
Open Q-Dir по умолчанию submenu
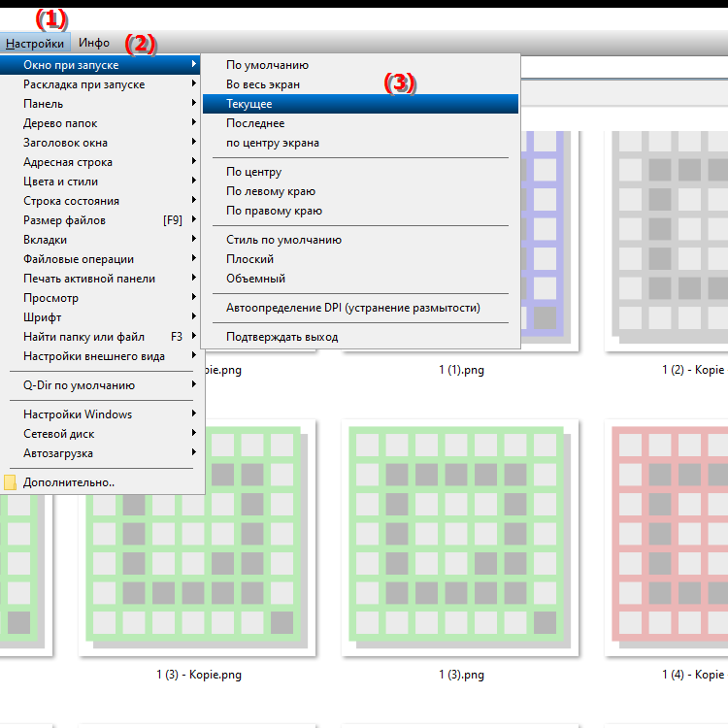coord(100,385)
